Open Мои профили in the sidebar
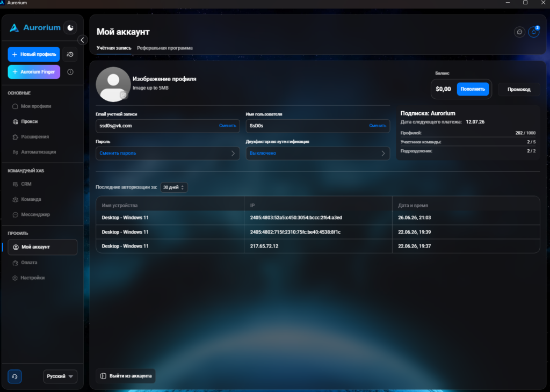This screenshot has height=392, width=550. pos(36,106)
